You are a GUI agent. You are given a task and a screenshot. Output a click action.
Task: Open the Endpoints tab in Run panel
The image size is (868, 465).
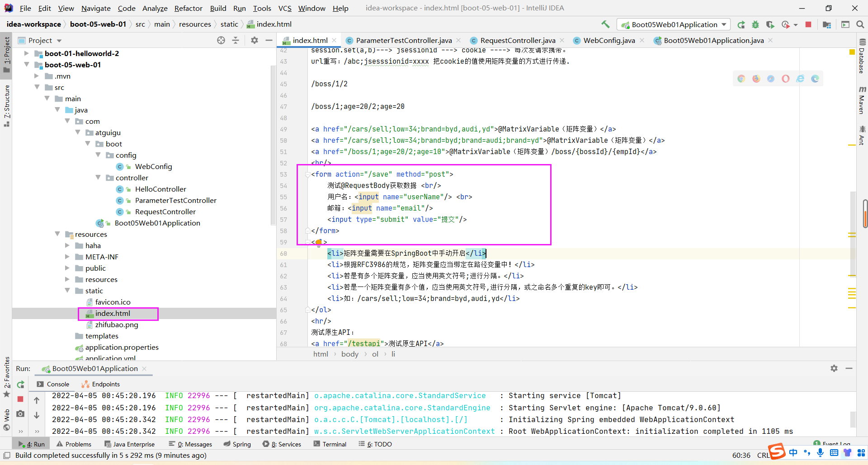(101, 384)
